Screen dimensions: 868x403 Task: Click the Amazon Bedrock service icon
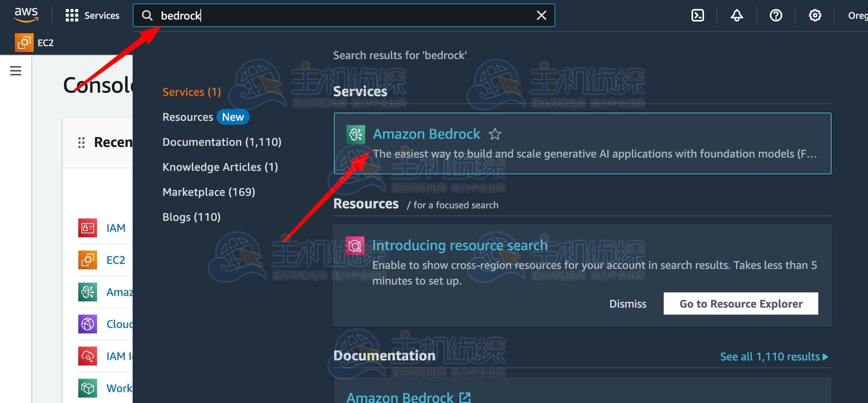point(355,134)
